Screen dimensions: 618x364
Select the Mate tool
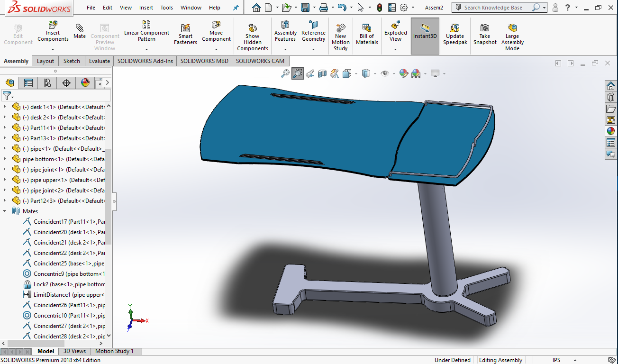(x=80, y=31)
